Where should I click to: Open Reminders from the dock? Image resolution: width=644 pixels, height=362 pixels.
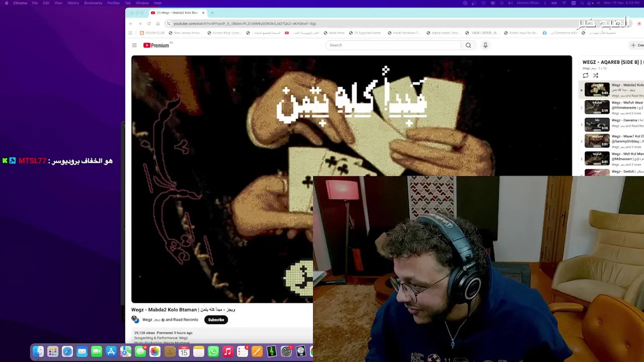pos(243,351)
